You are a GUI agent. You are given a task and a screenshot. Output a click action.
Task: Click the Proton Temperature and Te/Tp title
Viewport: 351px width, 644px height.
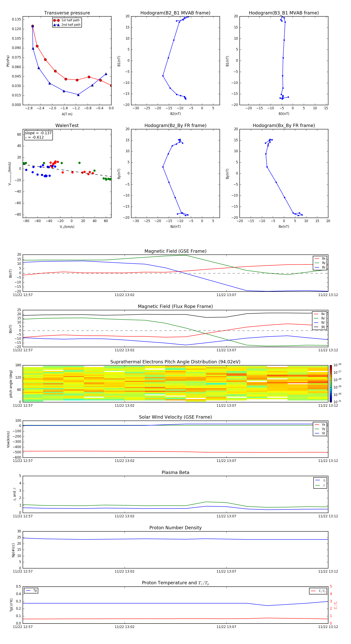coord(175,583)
